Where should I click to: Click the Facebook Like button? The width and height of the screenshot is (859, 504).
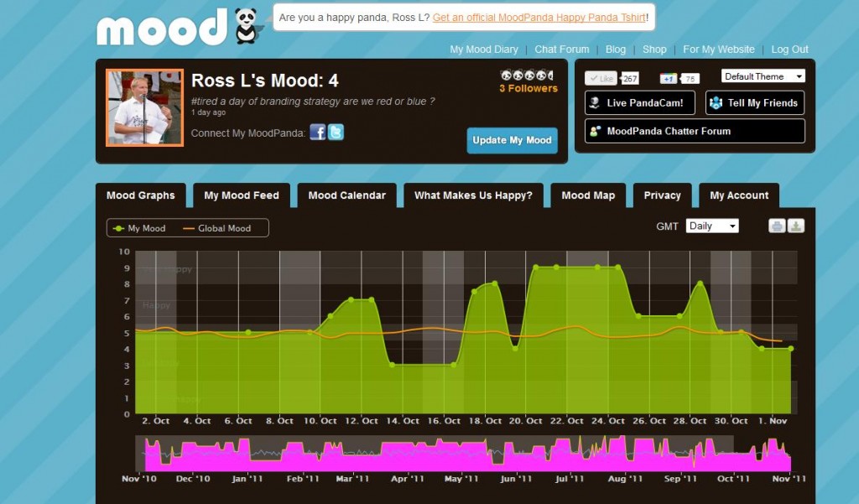[x=601, y=78]
